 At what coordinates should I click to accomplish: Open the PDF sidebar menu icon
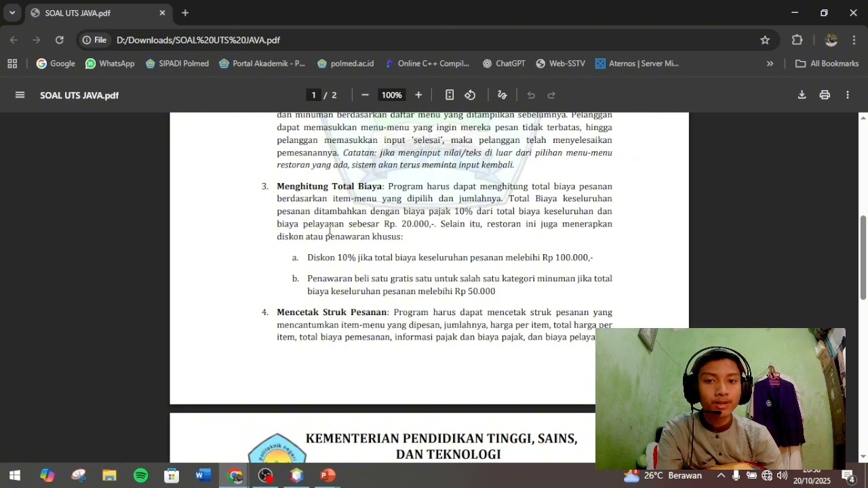click(20, 95)
